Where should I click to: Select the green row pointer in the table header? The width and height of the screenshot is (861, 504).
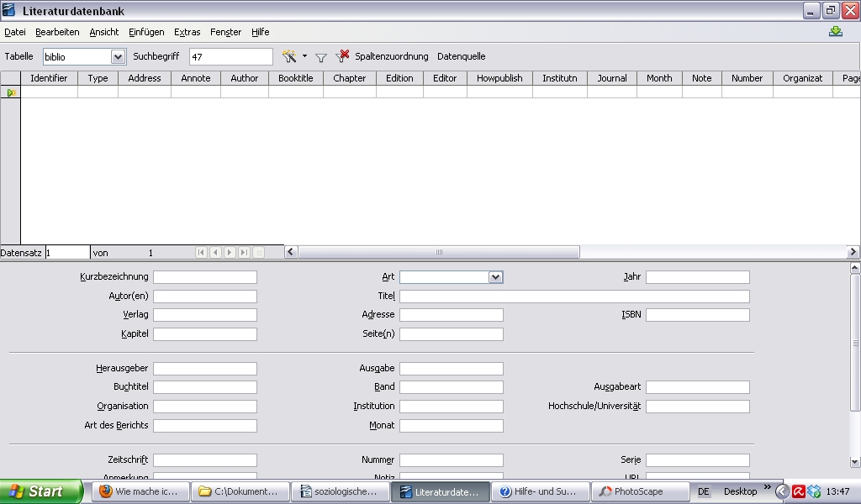pos(10,92)
